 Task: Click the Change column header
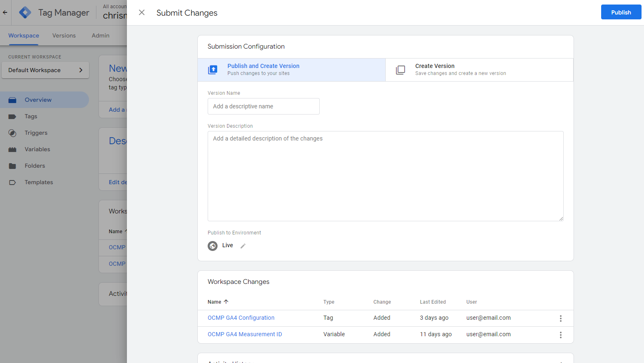click(382, 302)
